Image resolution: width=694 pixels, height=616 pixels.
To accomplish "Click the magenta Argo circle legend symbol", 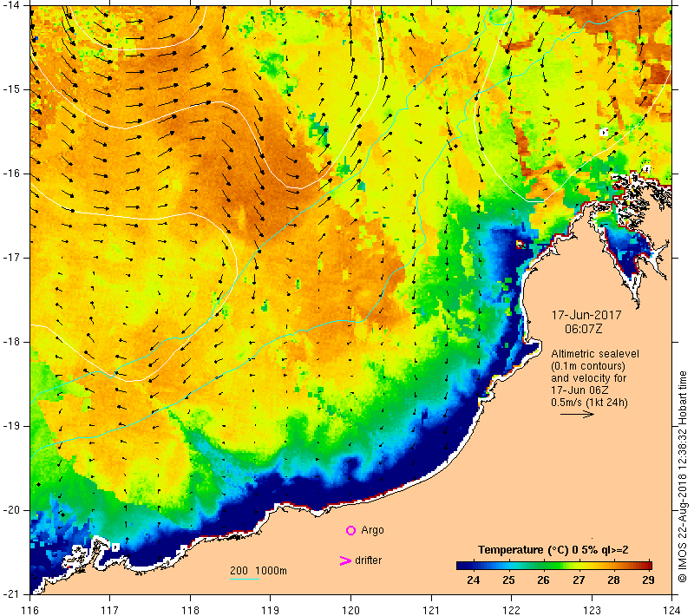I will tap(350, 530).
